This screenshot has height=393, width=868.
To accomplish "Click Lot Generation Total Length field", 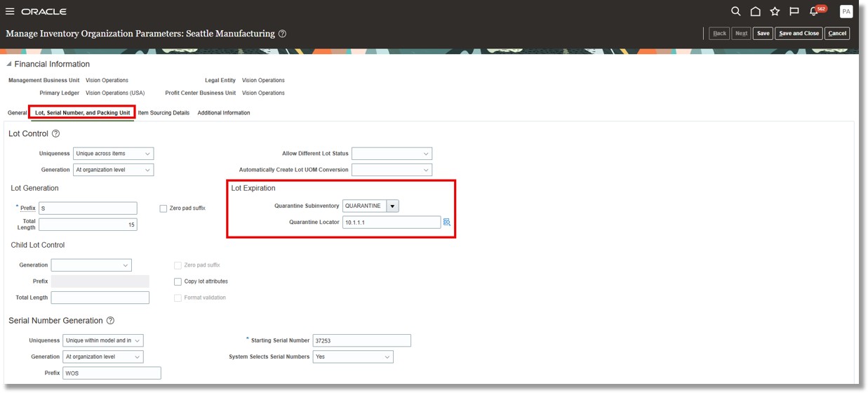I will (88, 225).
